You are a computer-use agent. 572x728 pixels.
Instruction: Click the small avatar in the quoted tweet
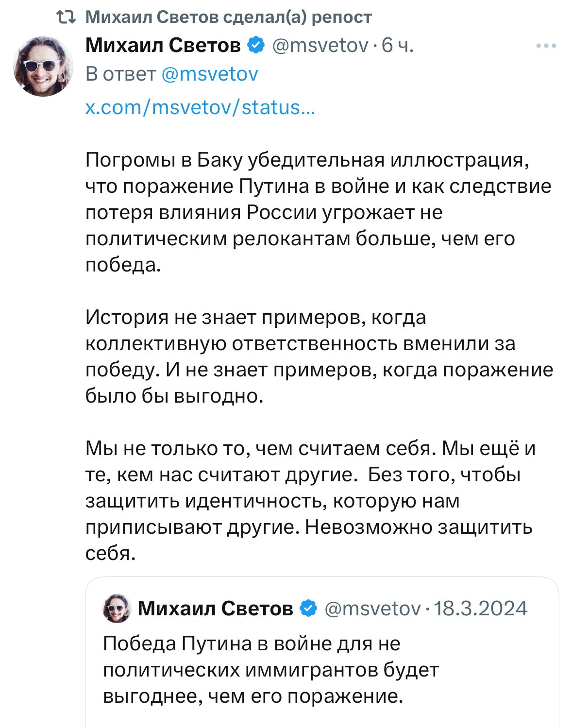coord(117,608)
